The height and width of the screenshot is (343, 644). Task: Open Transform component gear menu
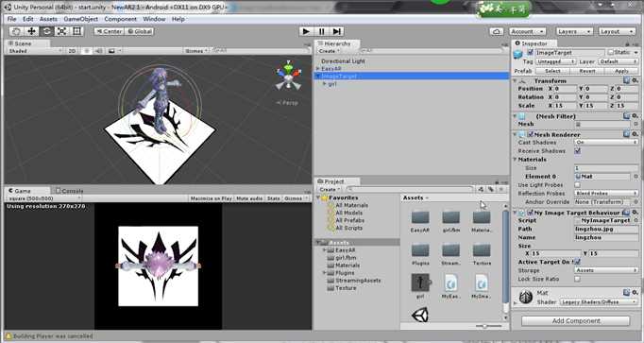(635, 80)
